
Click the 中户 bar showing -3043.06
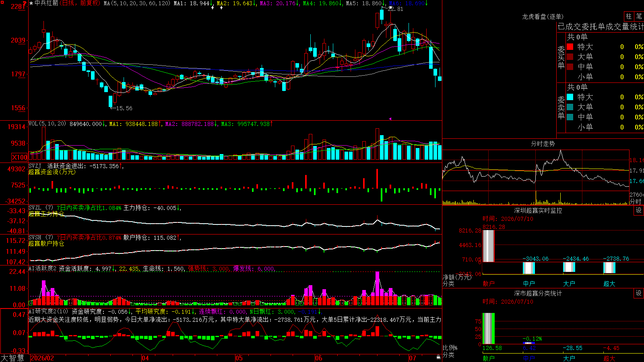(x=529, y=268)
